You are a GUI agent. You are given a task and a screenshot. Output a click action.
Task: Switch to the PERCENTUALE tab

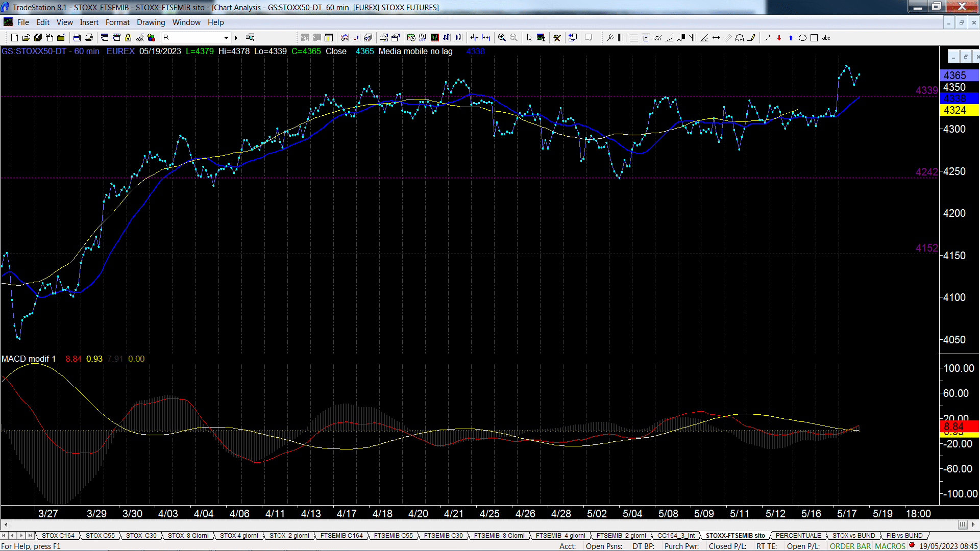(798, 536)
